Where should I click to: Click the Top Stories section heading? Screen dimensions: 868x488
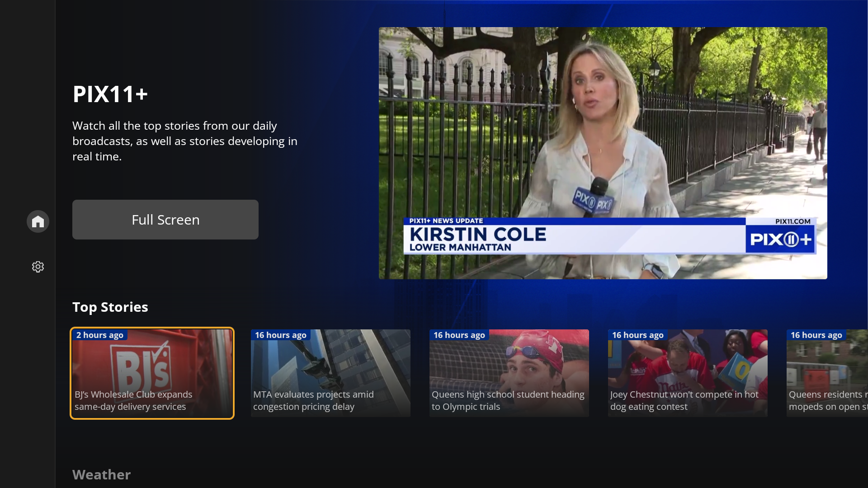(110, 307)
